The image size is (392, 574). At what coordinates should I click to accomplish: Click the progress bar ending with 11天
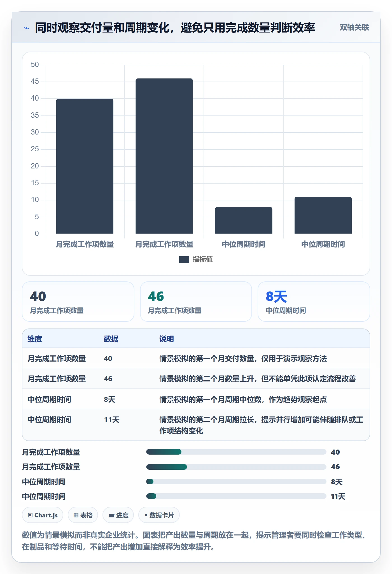pyautogui.click(x=236, y=496)
